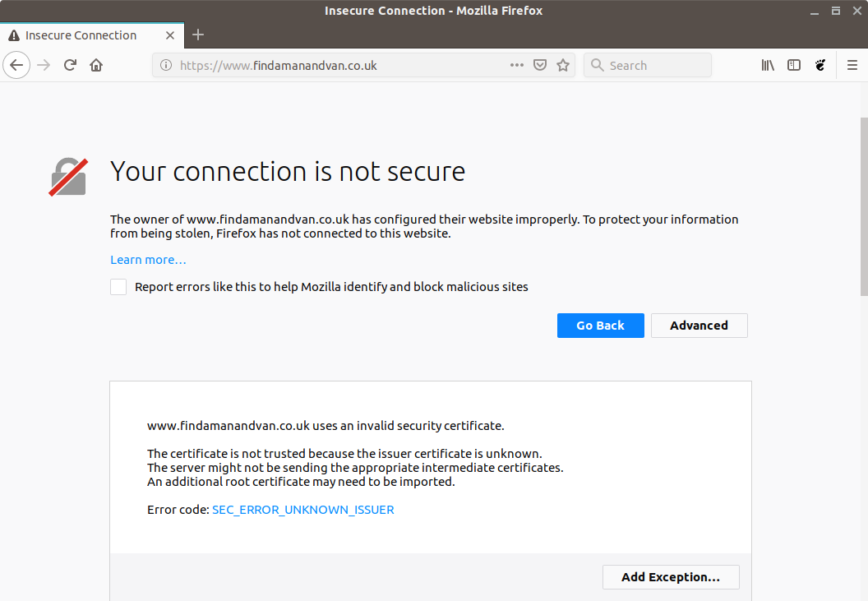This screenshot has height=601, width=868.
Task: Save page to Pocket icon
Action: 540,66
